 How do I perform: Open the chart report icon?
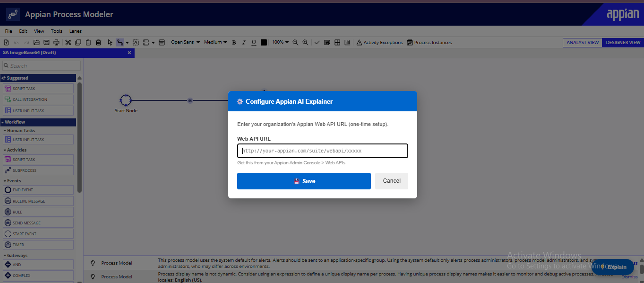coord(347,42)
